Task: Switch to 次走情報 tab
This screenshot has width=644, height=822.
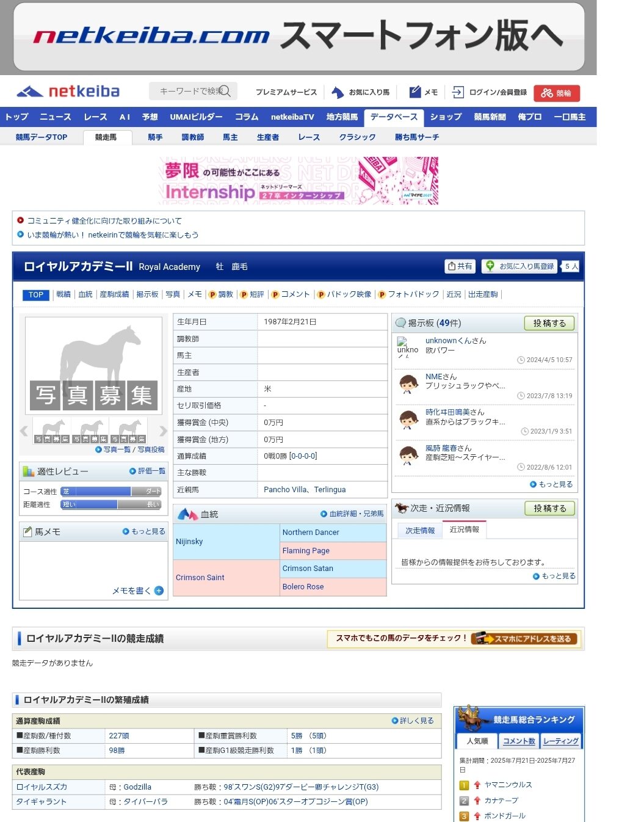Action: point(420,531)
